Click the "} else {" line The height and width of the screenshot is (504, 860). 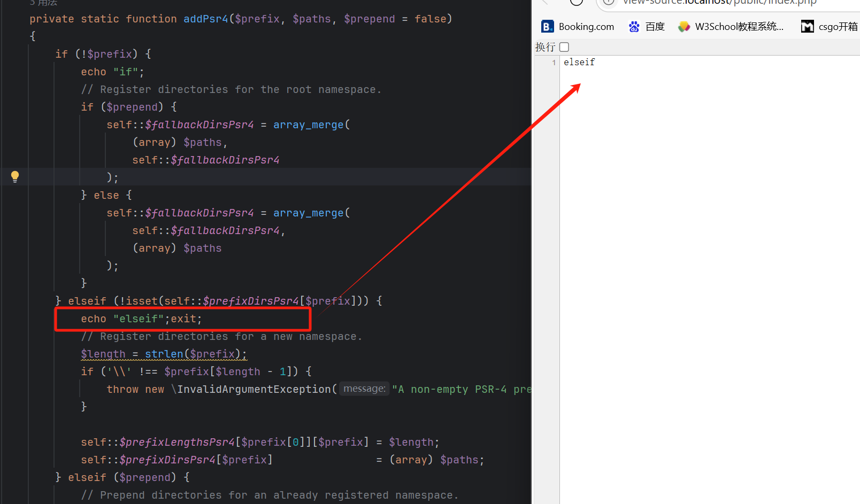(x=106, y=195)
